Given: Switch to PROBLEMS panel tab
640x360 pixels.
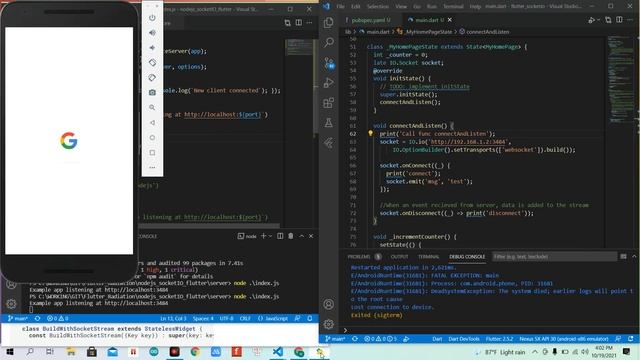Looking at the screenshot, I should coord(359,256).
